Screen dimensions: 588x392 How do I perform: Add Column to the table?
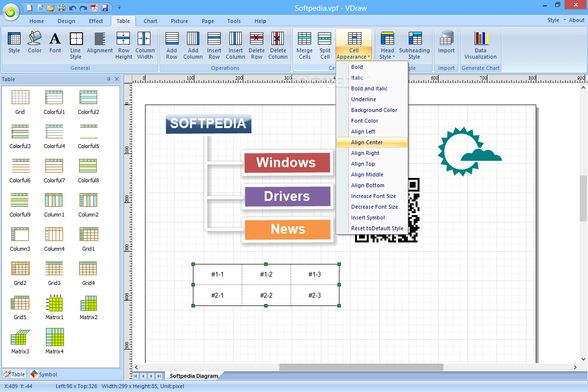point(193,46)
